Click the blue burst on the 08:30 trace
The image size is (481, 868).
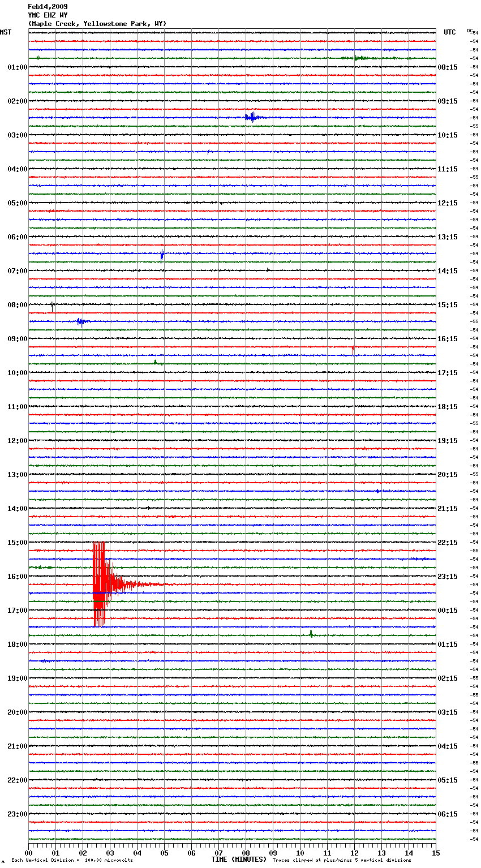coord(82,322)
